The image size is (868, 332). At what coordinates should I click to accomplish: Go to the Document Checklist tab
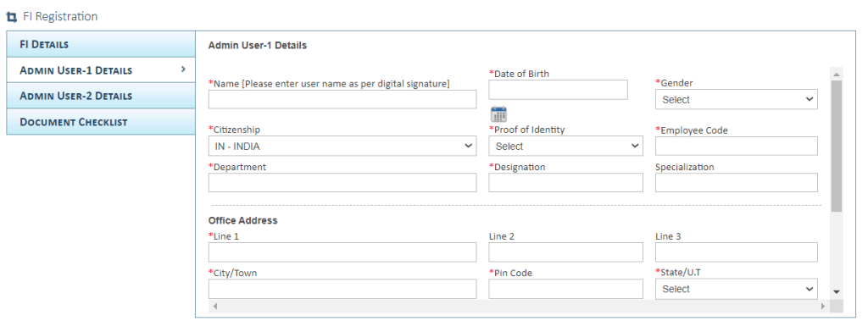tap(101, 122)
